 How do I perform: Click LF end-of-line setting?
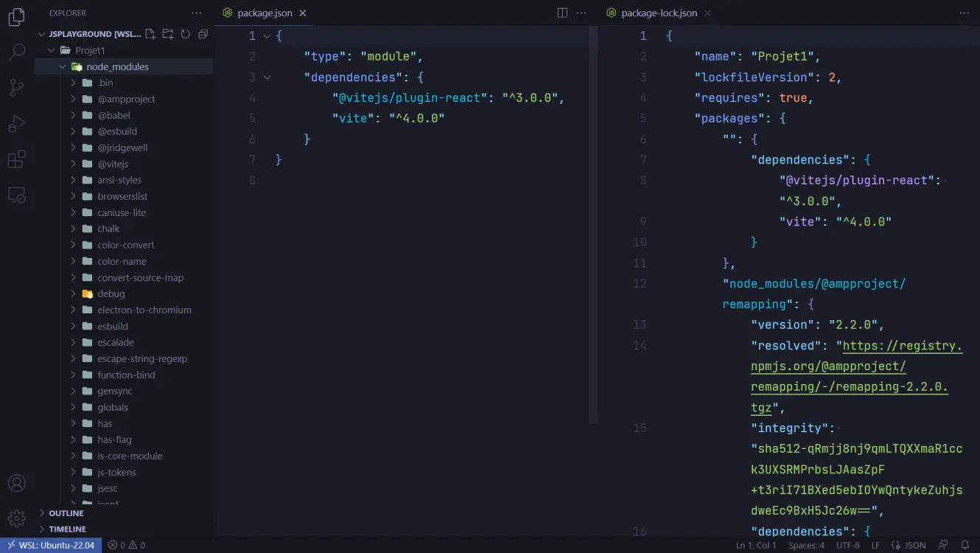875,546
